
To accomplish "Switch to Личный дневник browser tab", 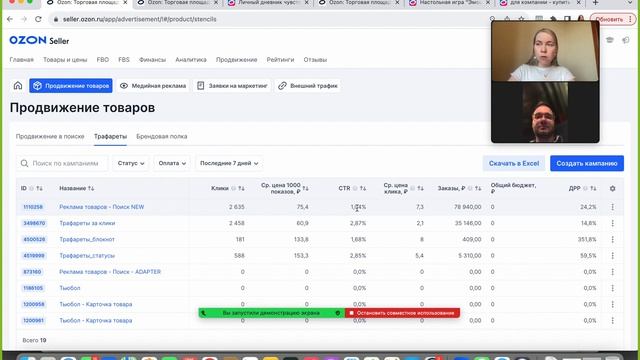I will 269,3.
